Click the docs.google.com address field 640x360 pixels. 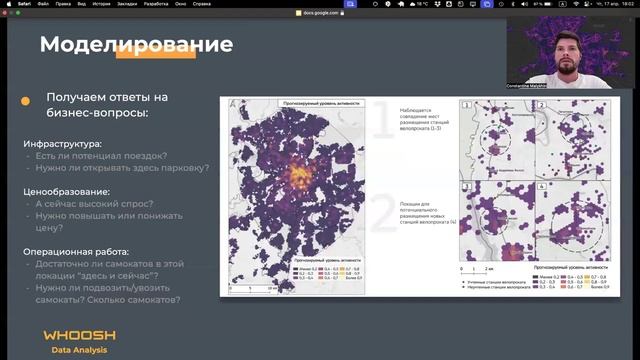320,13
